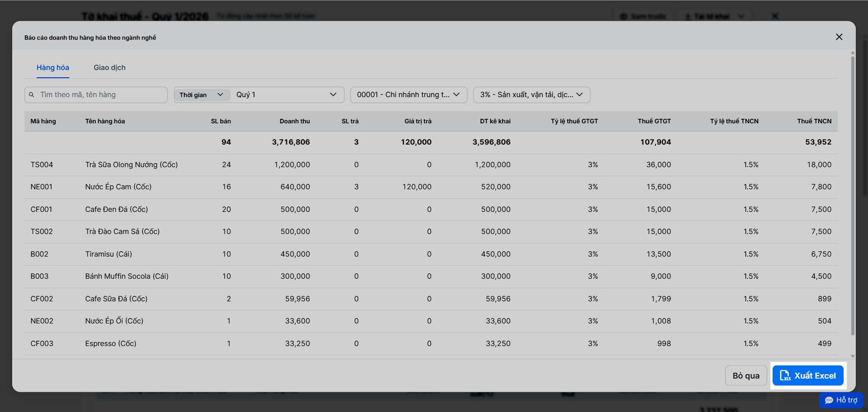The image size is (868, 412).
Task: Click the dialog's vertical scrollbar
Action: (x=853, y=195)
